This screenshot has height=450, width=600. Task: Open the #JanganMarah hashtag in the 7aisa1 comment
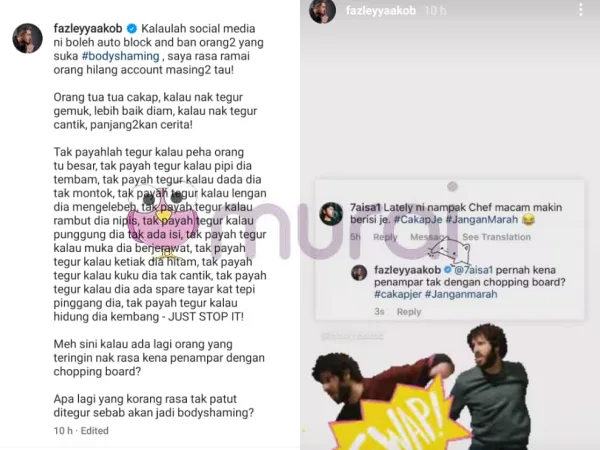(481, 220)
